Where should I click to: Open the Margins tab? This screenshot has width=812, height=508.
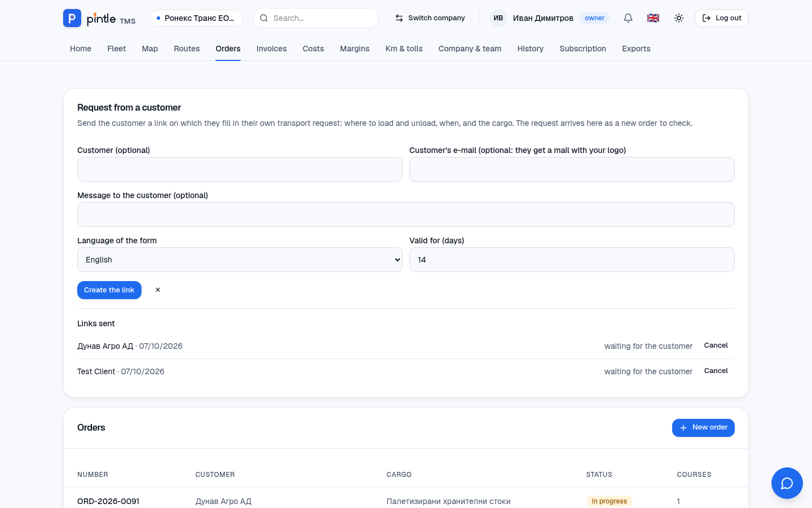tap(355, 49)
